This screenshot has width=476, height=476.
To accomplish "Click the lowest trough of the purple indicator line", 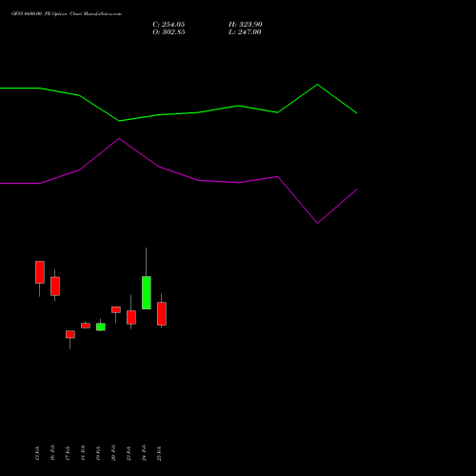I will coord(317,223).
